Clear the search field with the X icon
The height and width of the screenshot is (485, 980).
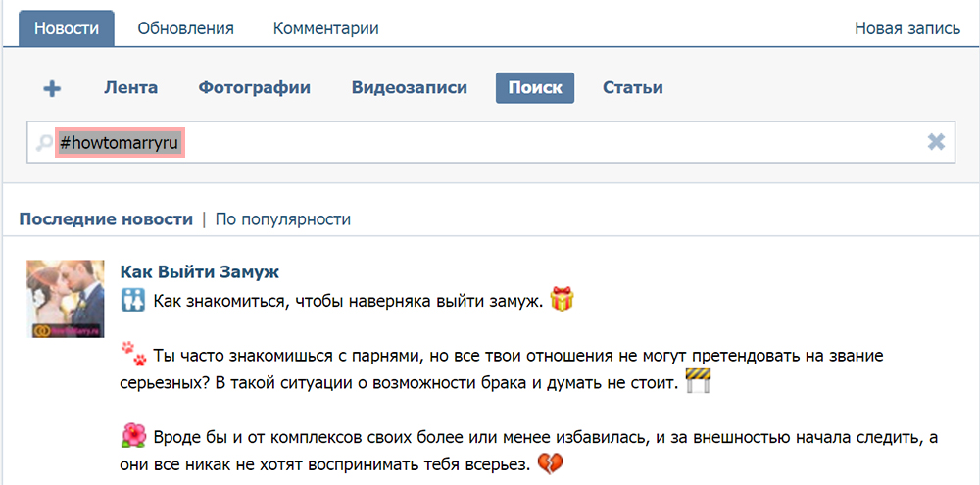click(936, 143)
